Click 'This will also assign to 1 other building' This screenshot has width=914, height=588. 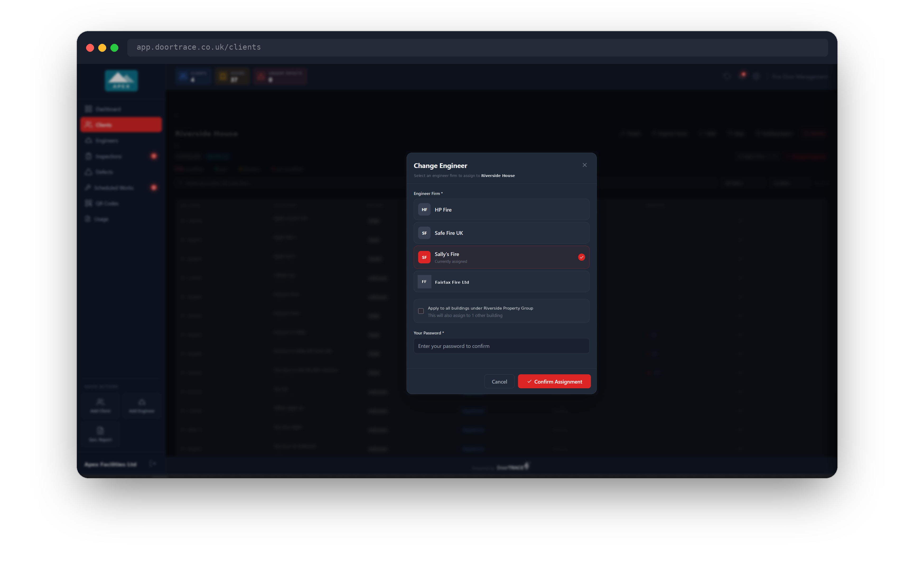point(465,315)
